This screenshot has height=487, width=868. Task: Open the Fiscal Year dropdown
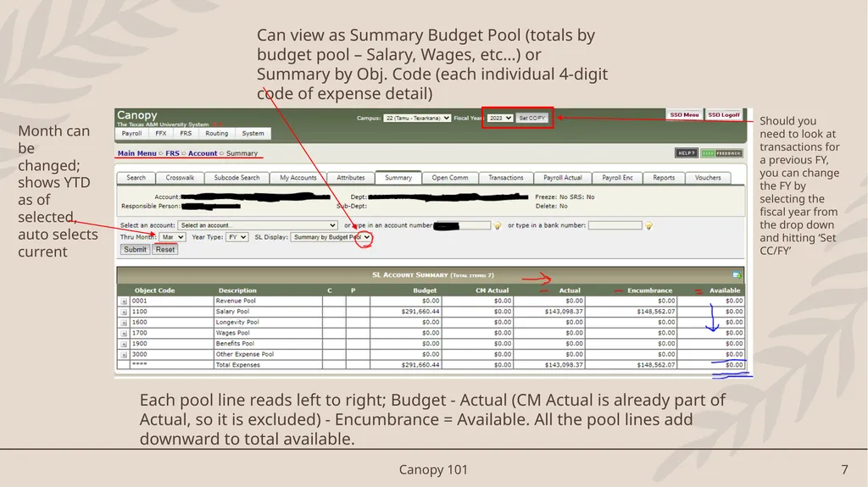click(500, 118)
